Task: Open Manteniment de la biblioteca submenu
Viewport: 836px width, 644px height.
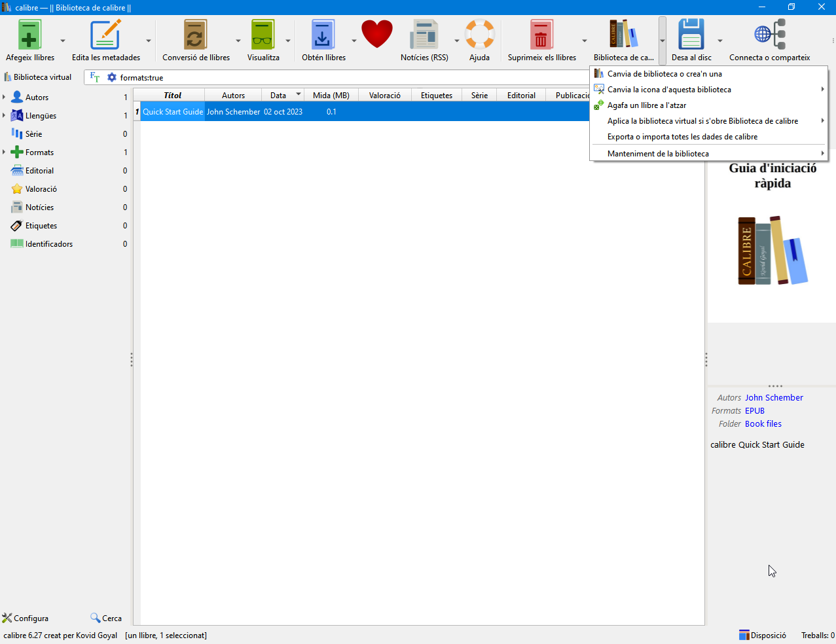Action: [x=658, y=154]
